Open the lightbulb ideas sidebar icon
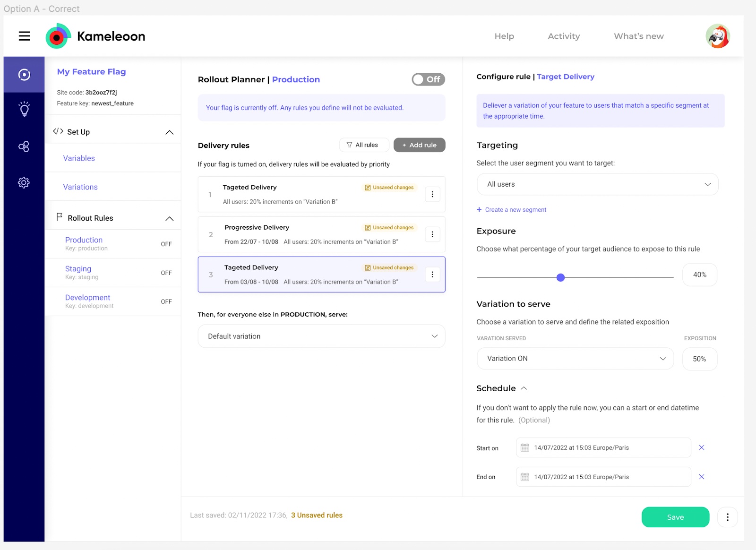 coord(24,109)
